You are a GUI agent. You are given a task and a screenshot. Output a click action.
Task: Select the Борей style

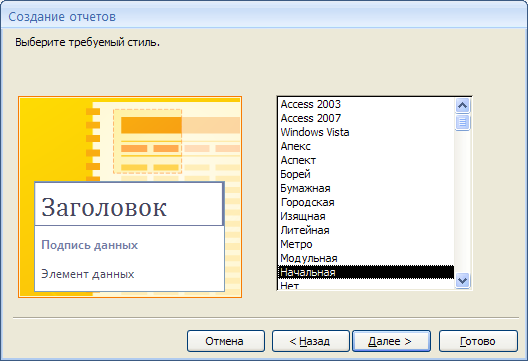click(366, 174)
